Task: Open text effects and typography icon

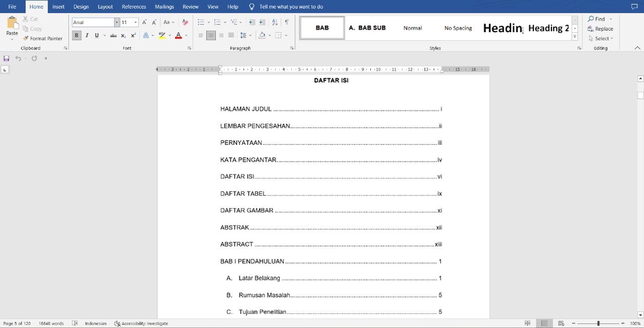Action: tap(146, 36)
